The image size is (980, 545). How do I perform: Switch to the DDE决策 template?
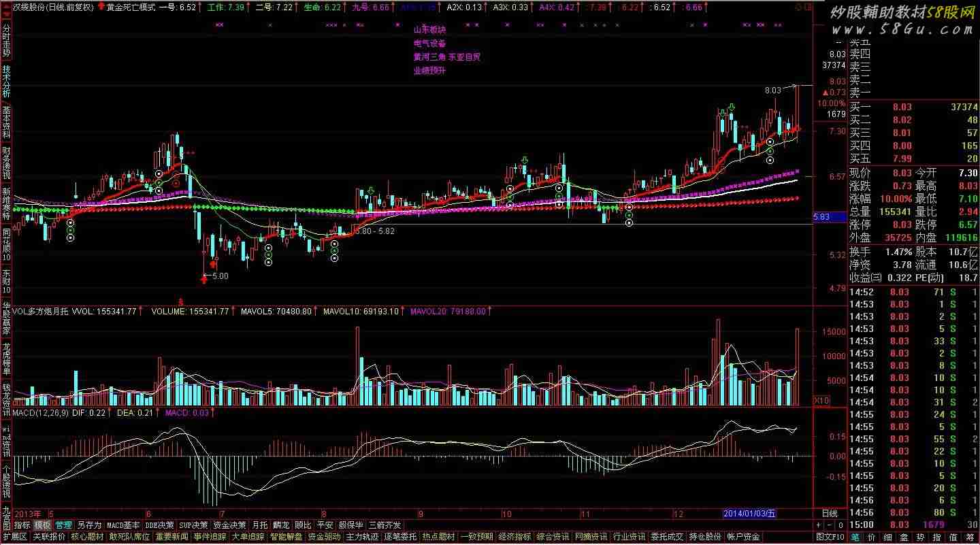click(160, 525)
